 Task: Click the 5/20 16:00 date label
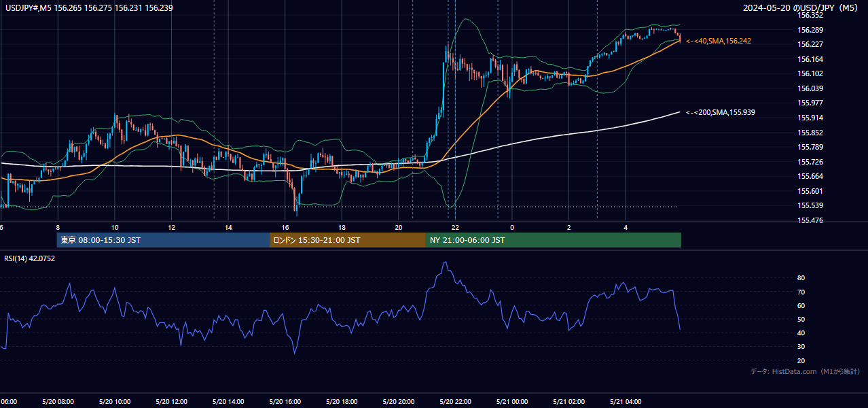(x=285, y=402)
